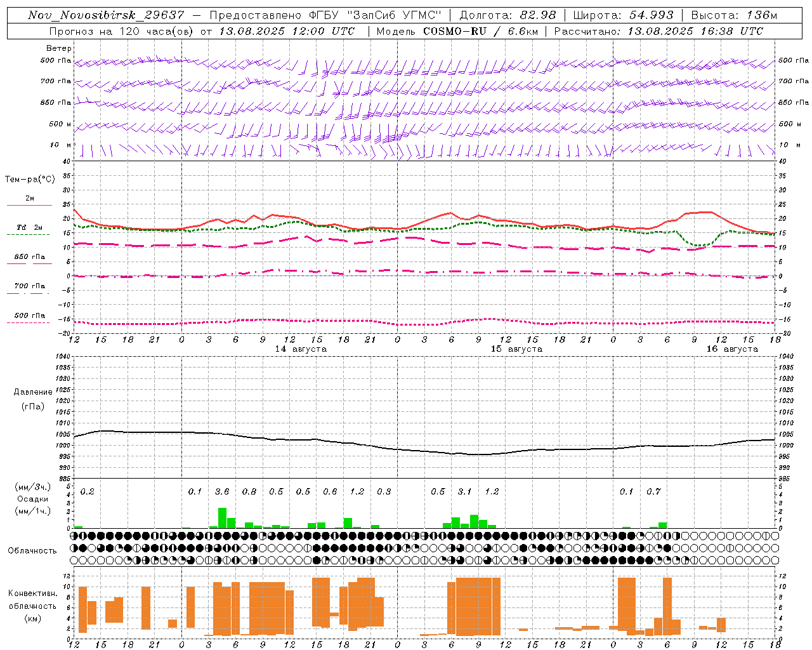Select the model label COSMO-RU / 6.6км
Screen dimensions: 812x650
pos(480,31)
